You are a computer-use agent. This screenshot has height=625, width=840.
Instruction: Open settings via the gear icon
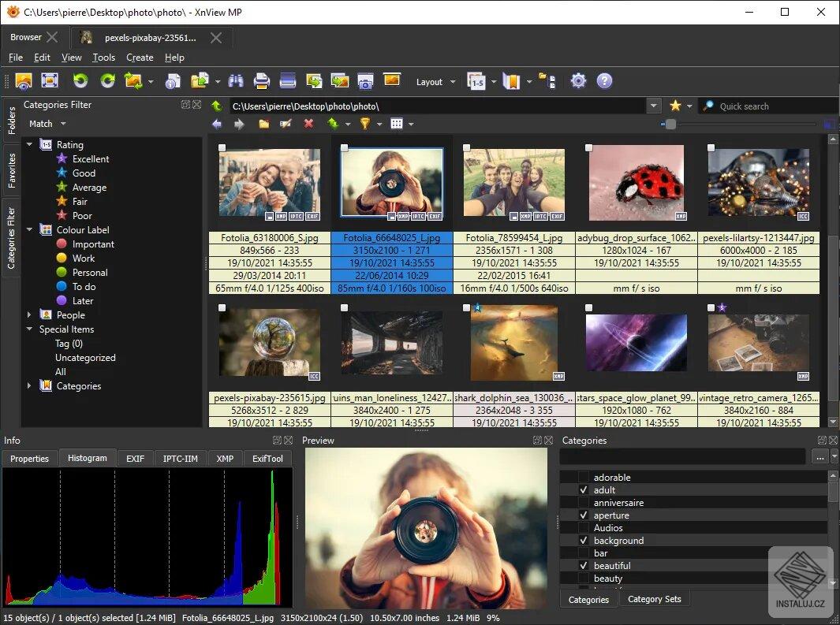[x=579, y=81]
